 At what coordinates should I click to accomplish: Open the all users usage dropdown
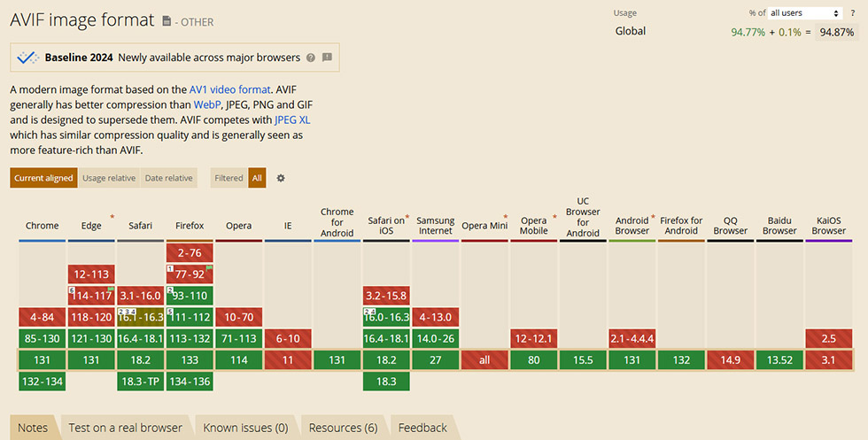(805, 12)
